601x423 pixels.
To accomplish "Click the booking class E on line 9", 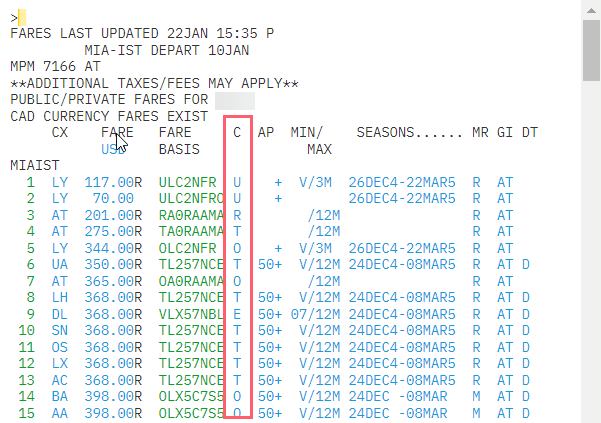I will [x=237, y=313].
